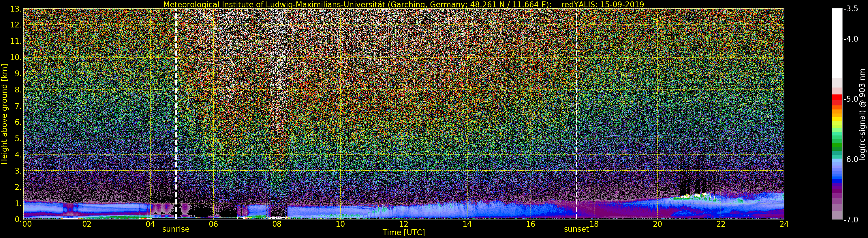This screenshot has height=238, width=868.
Task: Click height axis tick label '3.'
Action: [18, 171]
